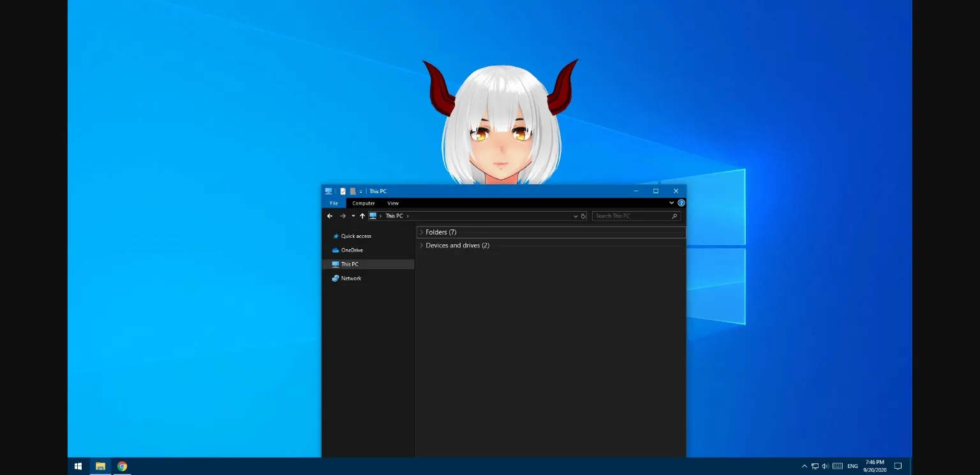Launch Google Chrome from the taskbar

(x=121, y=466)
